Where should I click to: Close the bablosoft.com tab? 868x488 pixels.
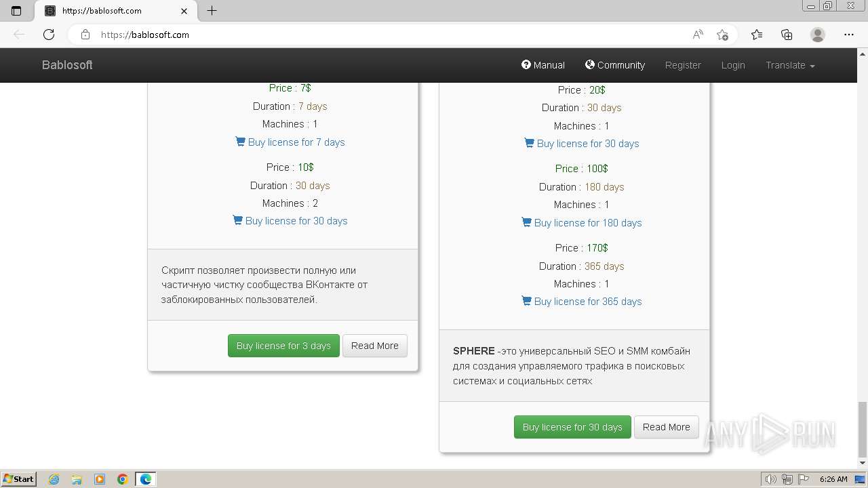(184, 11)
